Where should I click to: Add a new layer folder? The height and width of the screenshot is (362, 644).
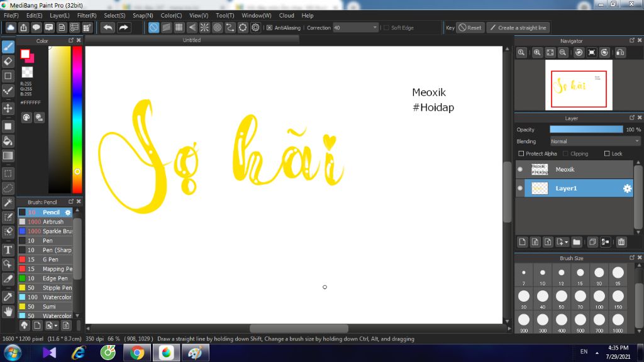(577, 242)
